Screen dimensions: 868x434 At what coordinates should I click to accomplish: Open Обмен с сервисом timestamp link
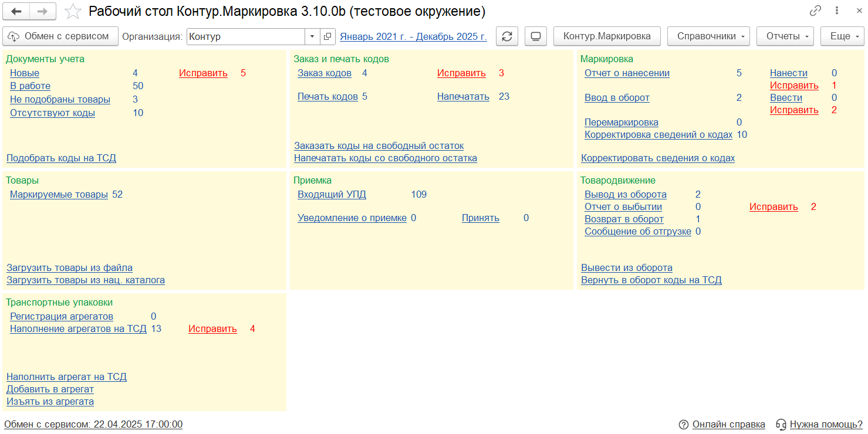coord(93,424)
